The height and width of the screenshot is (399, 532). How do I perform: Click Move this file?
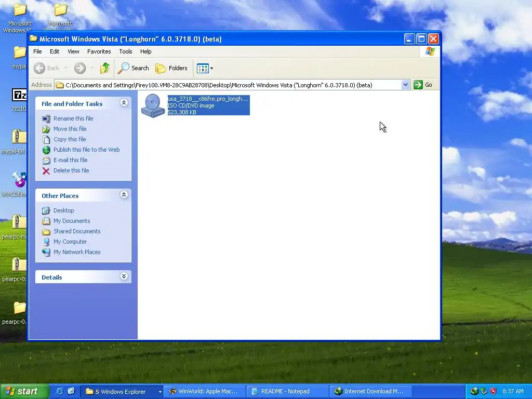point(70,129)
